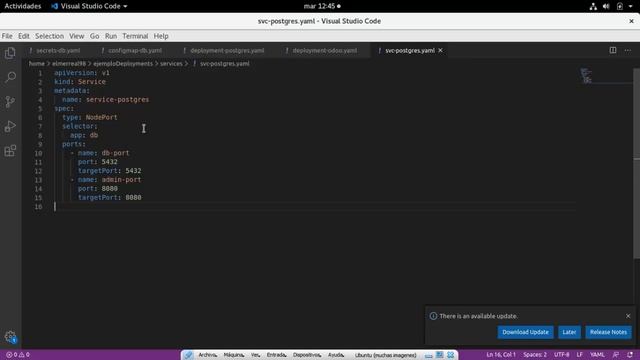
Task: Open the Search view in the activity bar
Action: (10, 77)
